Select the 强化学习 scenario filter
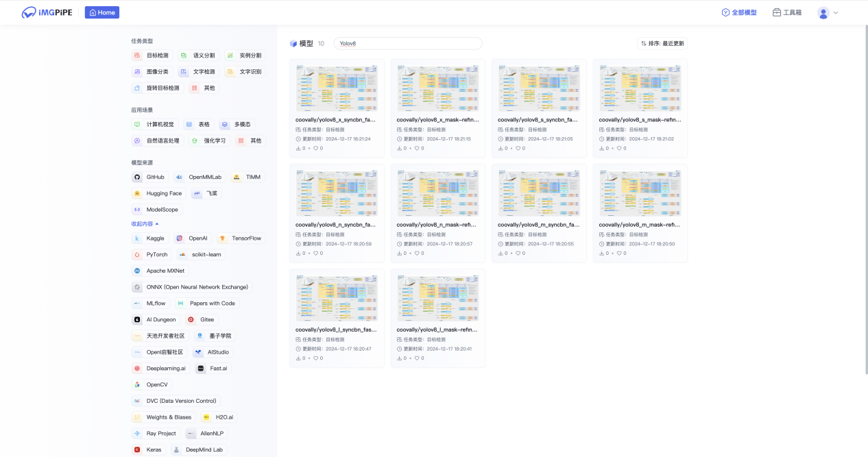868x457 pixels. tap(208, 140)
